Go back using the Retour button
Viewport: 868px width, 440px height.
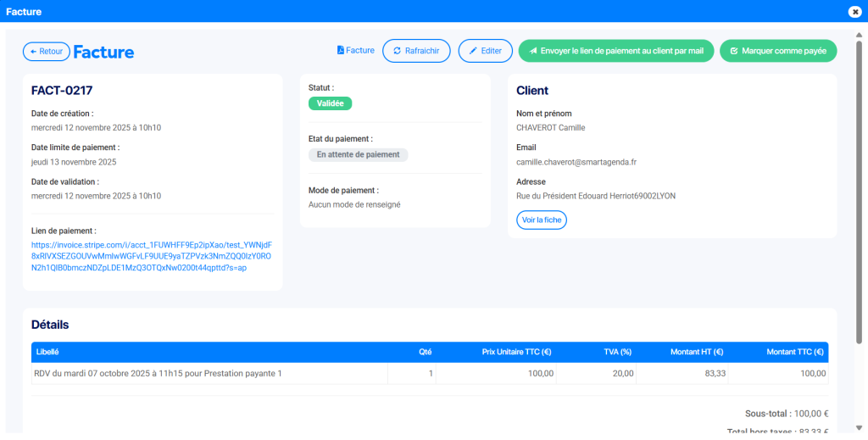coord(46,52)
